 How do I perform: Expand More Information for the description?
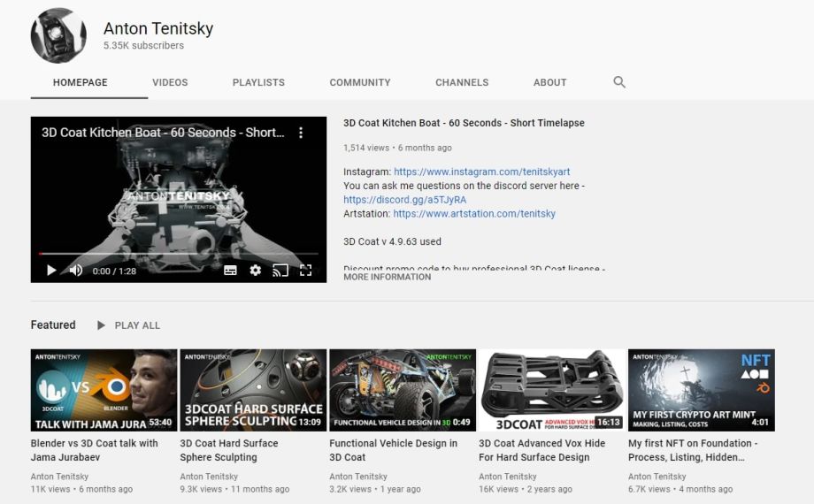[387, 277]
